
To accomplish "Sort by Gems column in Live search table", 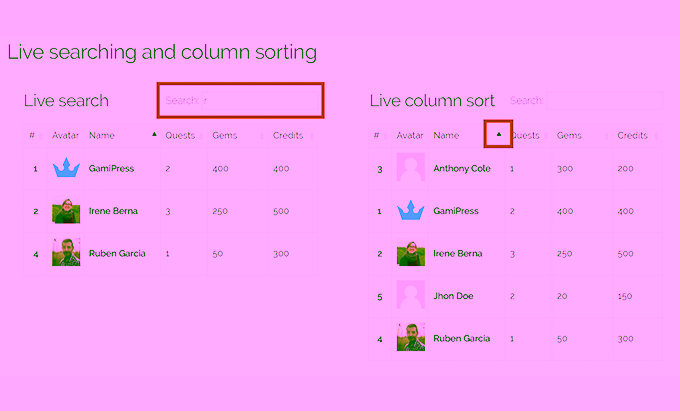I will (x=224, y=135).
